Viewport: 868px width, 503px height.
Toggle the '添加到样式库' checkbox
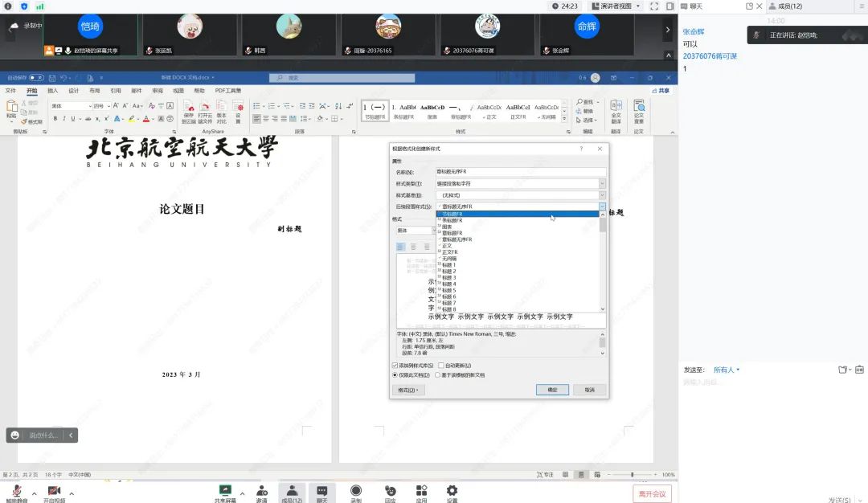395,366
